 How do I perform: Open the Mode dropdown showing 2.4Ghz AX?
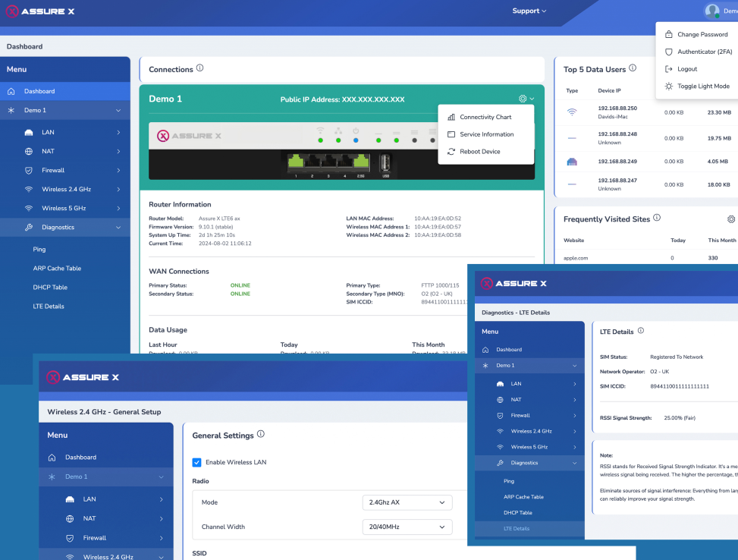click(407, 502)
